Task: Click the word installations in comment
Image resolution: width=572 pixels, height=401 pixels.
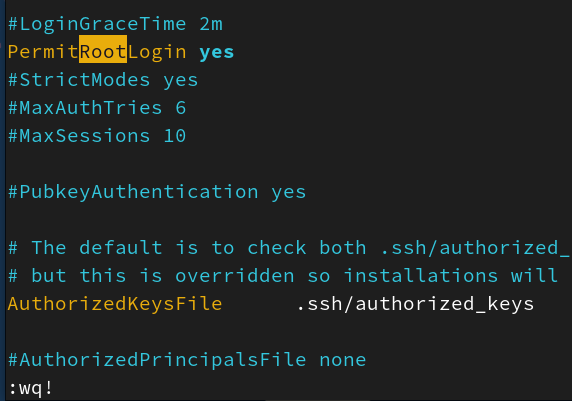Action: pos(421,276)
